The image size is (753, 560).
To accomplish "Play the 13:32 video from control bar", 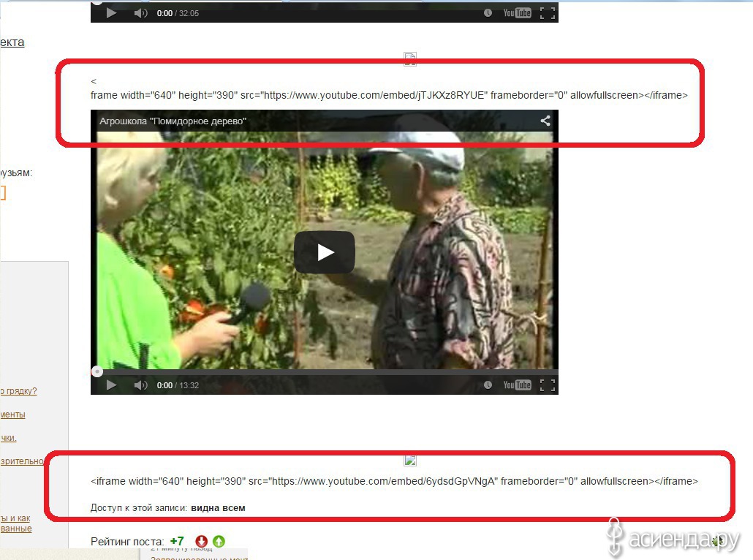I will tap(111, 385).
